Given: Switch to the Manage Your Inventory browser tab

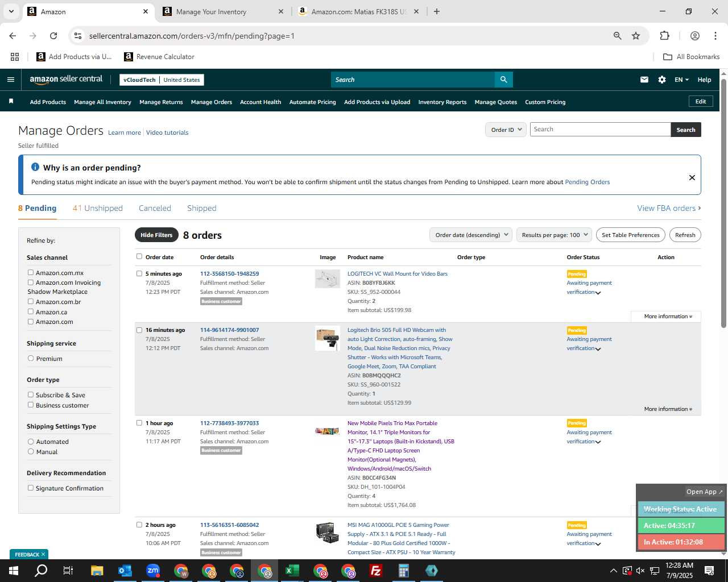Looking at the screenshot, I should 223,11.
